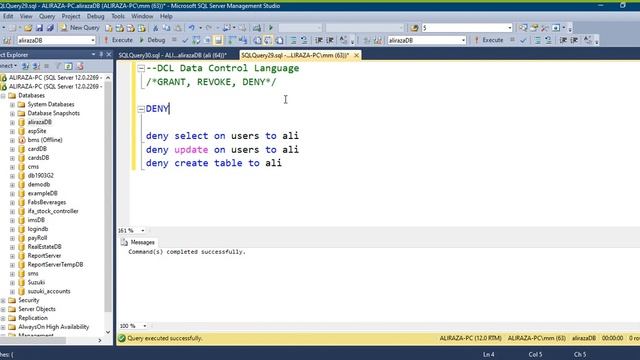
Task: Toggle Object Explorer auto-hide pin
Action: click(x=101, y=54)
